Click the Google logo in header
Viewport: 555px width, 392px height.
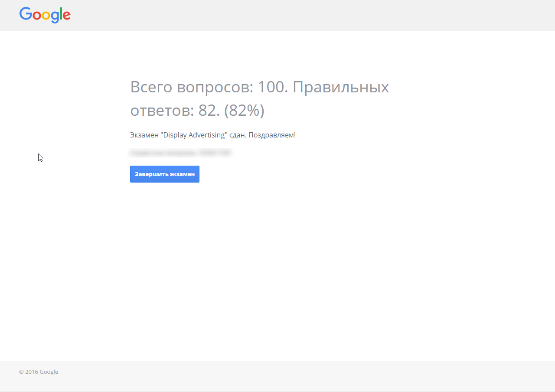click(45, 15)
